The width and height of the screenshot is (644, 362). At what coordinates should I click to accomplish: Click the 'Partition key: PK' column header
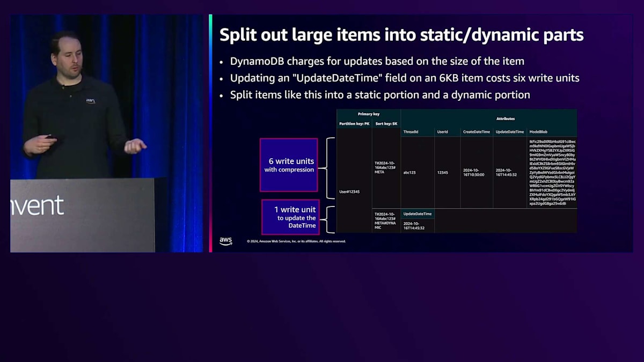354,124
